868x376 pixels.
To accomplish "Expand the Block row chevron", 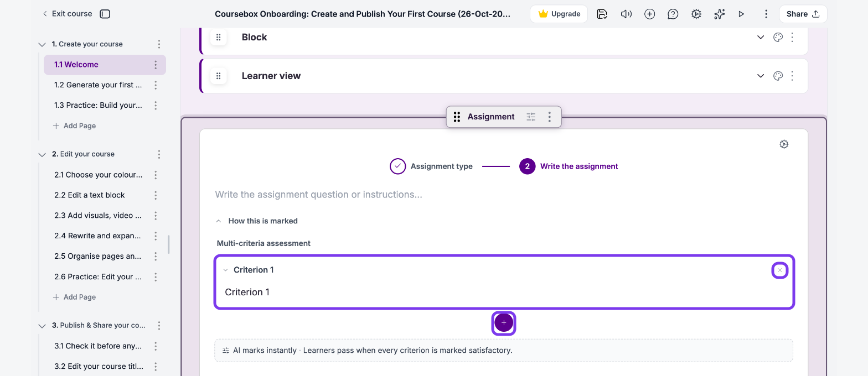I will coord(761,38).
